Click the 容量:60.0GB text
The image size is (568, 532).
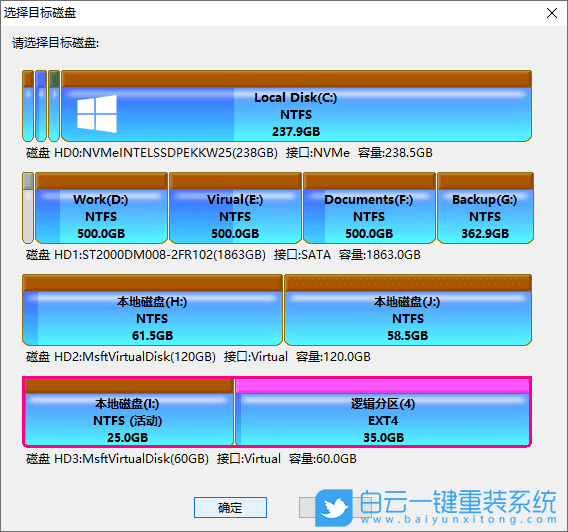[x=323, y=459]
